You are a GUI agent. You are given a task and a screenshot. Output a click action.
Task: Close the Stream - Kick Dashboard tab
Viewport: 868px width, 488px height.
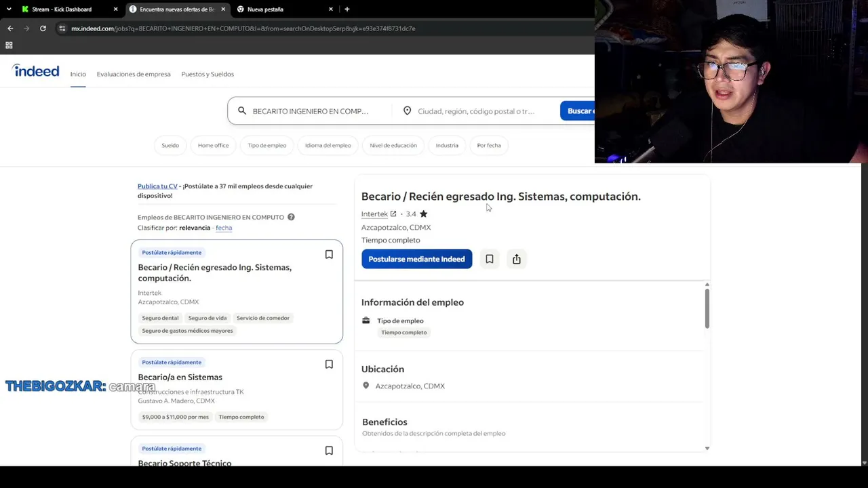(115, 9)
